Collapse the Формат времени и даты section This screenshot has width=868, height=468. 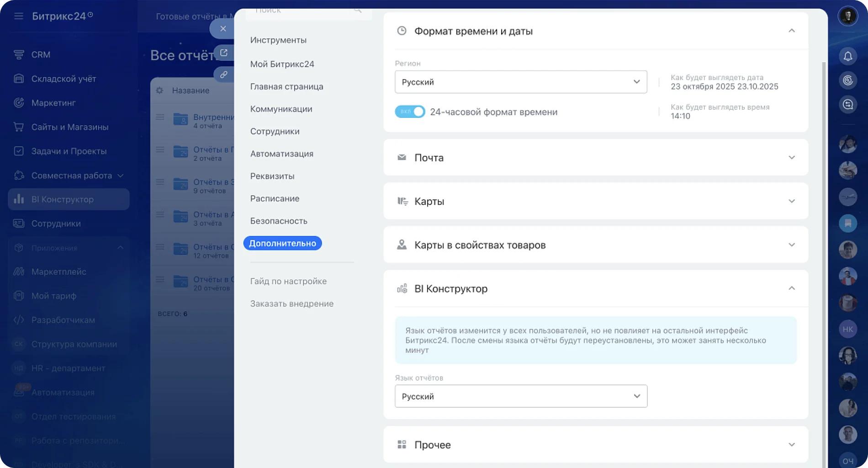(x=791, y=31)
